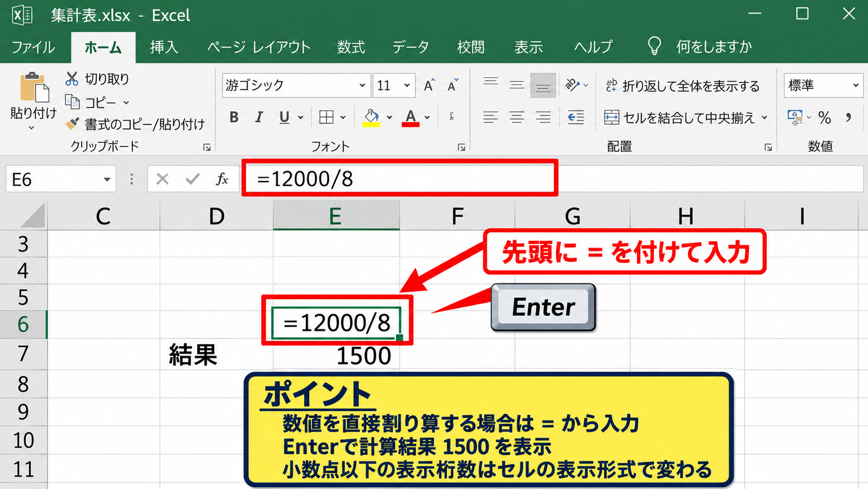
Task: Confirm the formula entry with checkmark icon
Action: click(193, 179)
